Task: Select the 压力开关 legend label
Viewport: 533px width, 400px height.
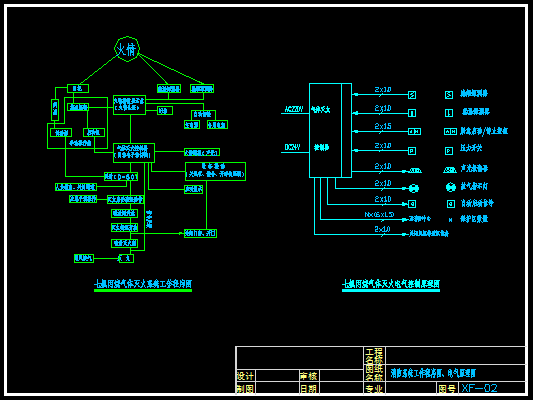Action: tap(471, 148)
